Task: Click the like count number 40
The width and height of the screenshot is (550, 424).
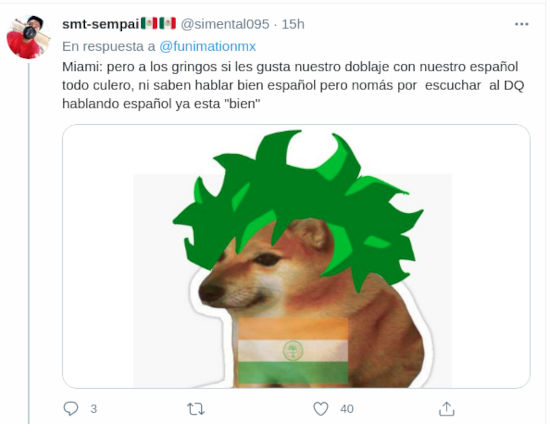Action: coord(347,409)
